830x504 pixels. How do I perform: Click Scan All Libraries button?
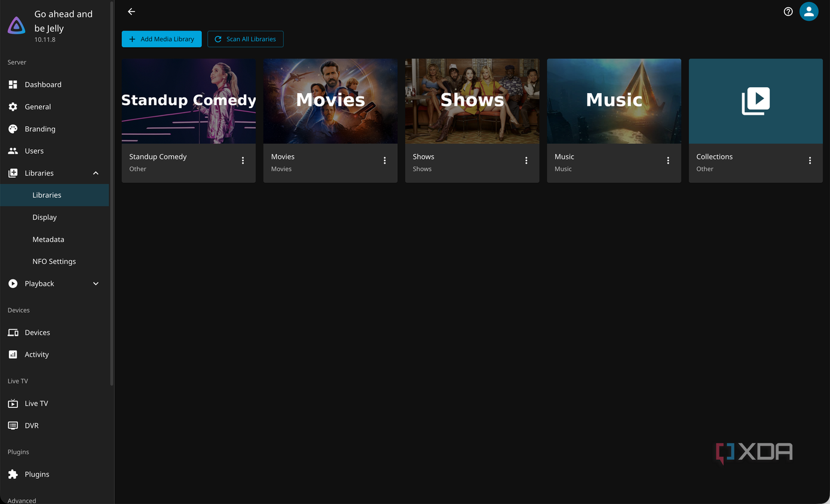click(245, 39)
